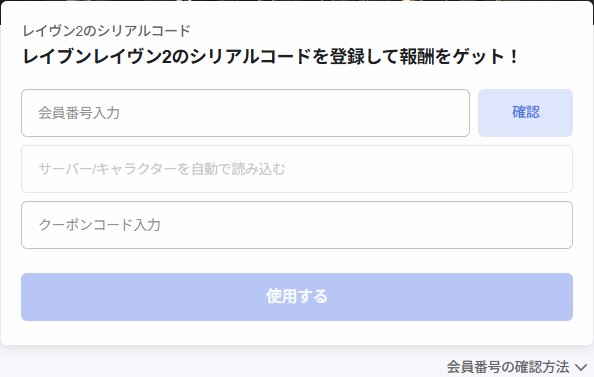
Task: Click the 確認 button
Action: (525, 113)
